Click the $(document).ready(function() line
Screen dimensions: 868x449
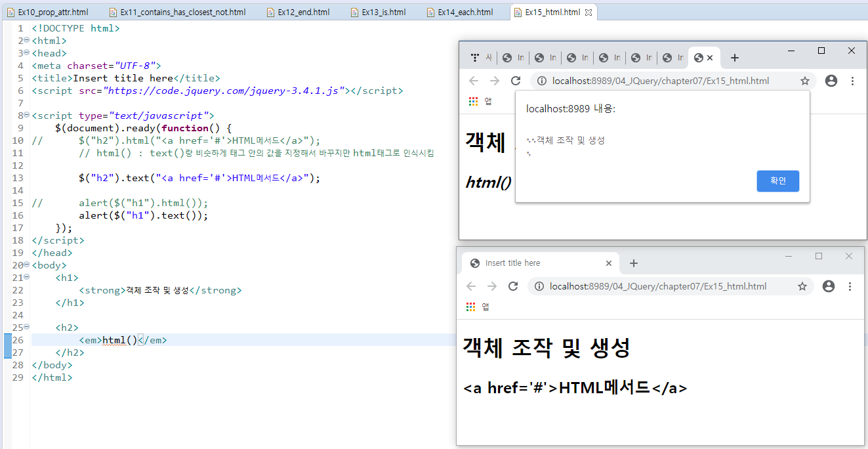(144, 128)
